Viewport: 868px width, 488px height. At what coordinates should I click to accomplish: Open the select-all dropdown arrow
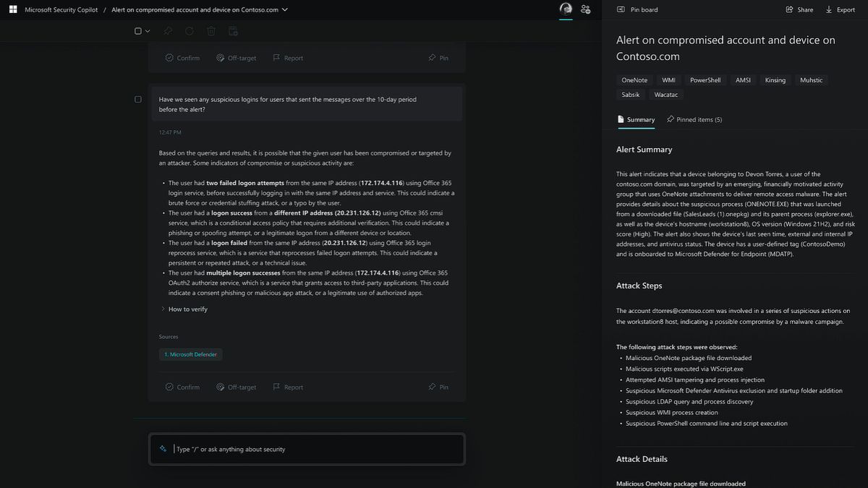pyautogui.click(x=148, y=31)
